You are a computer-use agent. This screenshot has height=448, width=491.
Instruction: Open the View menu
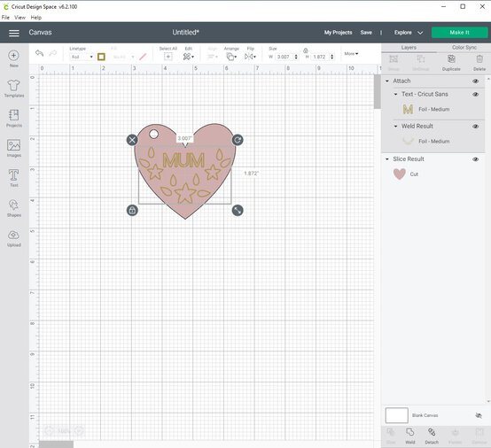tap(19, 18)
